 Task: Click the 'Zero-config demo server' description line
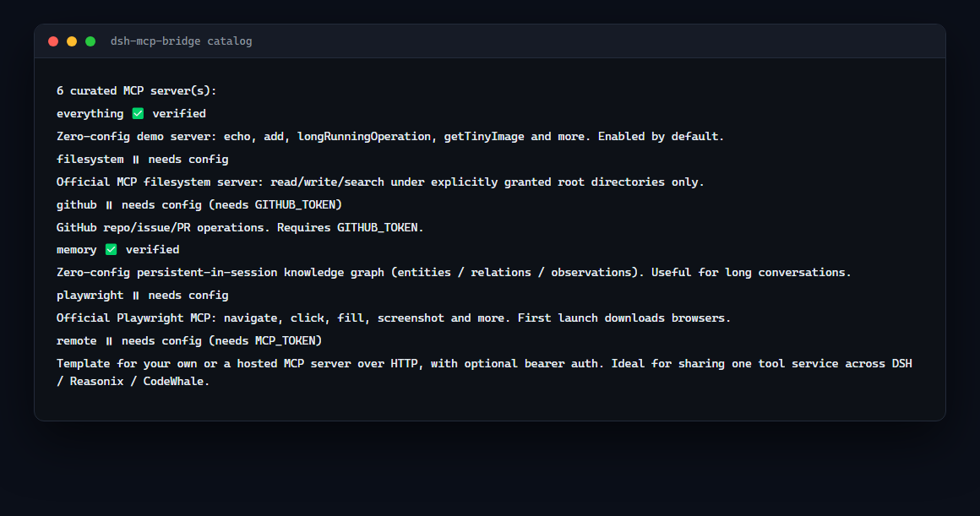tap(390, 136)
